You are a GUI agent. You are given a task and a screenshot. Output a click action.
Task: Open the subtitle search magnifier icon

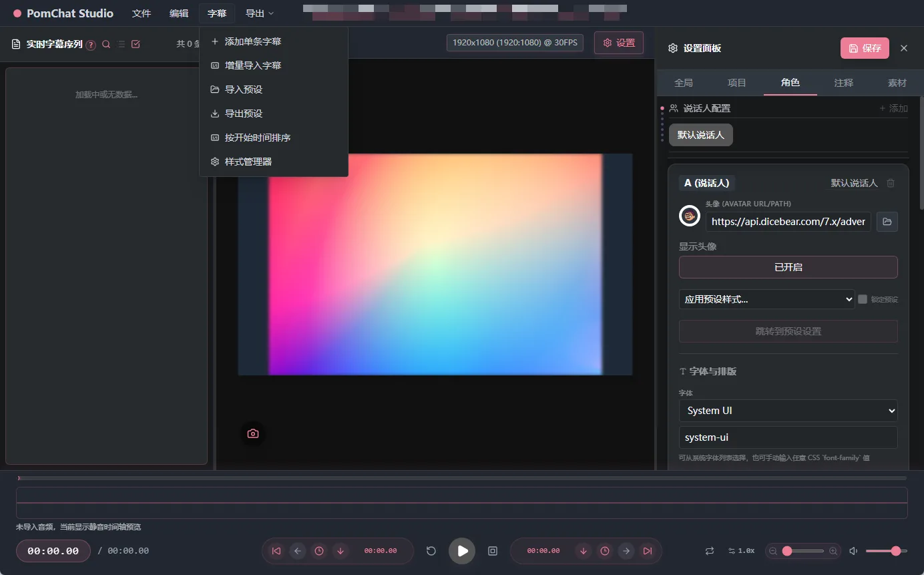106,44
